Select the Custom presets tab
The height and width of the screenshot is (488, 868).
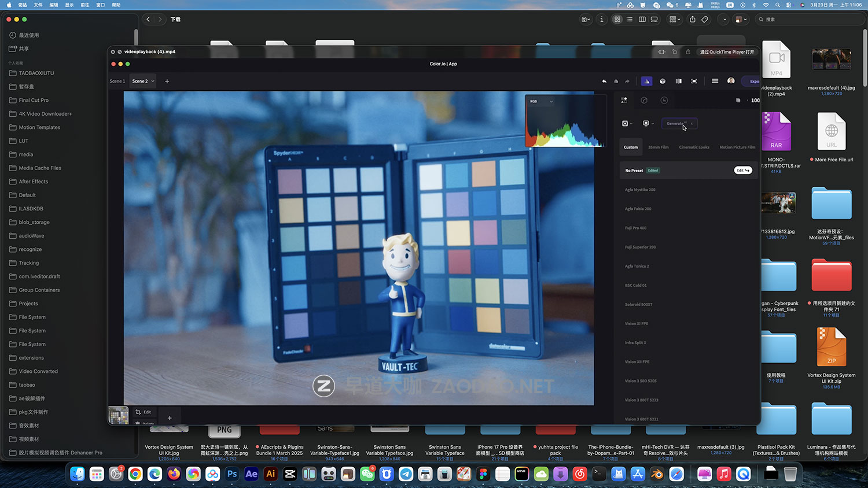click(631, 147)
